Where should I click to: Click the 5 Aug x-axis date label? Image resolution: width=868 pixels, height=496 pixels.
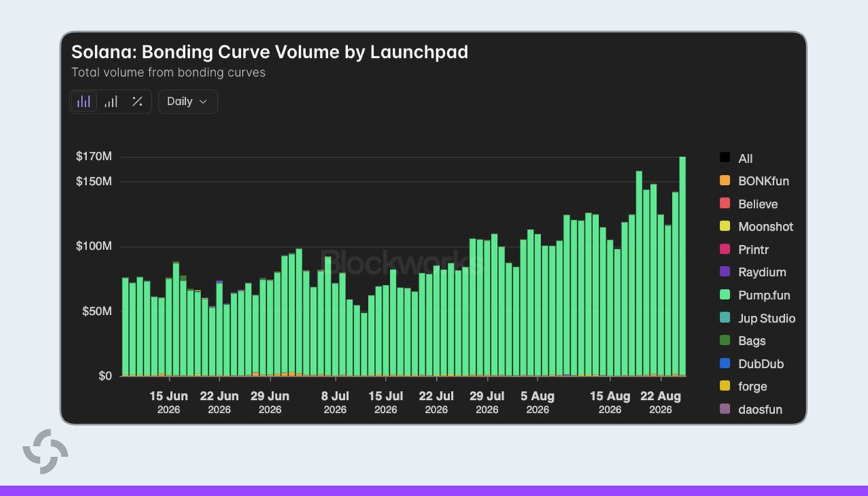coord(537,396)
